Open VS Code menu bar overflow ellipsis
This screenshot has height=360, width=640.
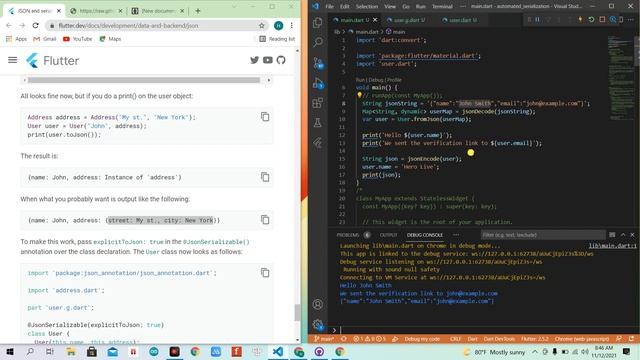pyautogui.click(x=462, y=6)
